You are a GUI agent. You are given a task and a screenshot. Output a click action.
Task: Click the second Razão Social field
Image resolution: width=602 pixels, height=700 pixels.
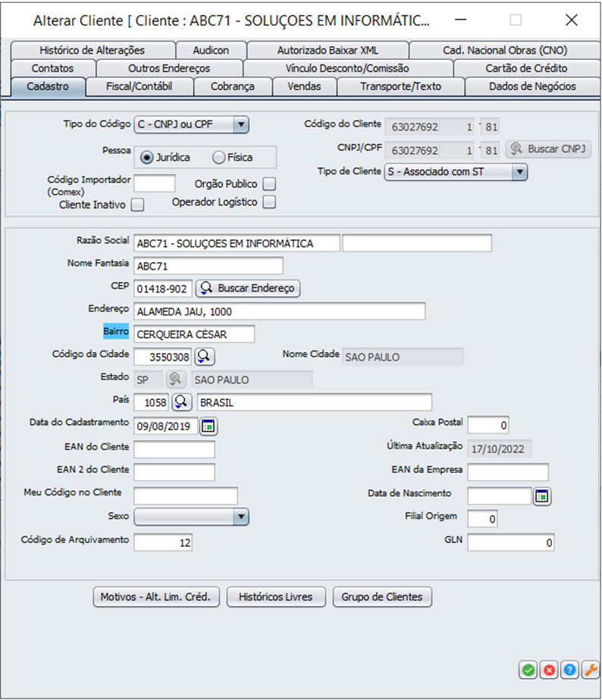tap(417, 243)
